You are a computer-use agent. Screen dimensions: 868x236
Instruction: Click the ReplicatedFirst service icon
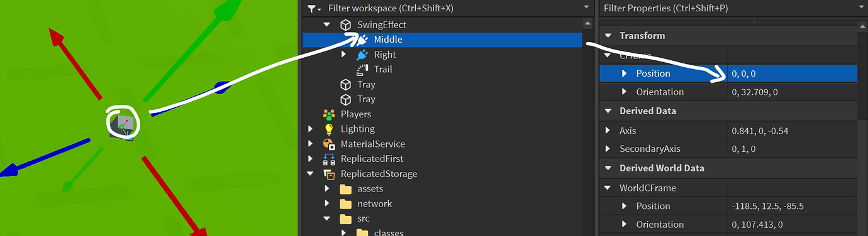click(x=328, y=159)
